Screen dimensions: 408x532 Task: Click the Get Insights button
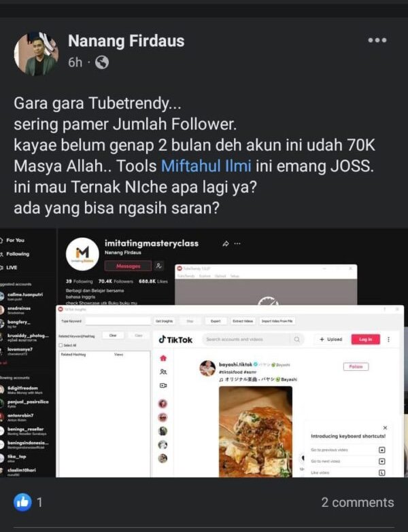(x=165, y=321)
